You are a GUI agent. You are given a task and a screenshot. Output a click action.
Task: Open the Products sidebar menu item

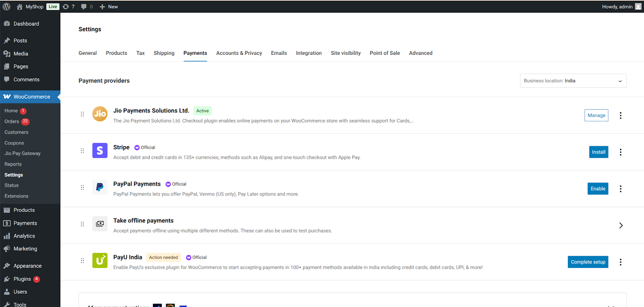pyautogui.click(x=30, y=210)
